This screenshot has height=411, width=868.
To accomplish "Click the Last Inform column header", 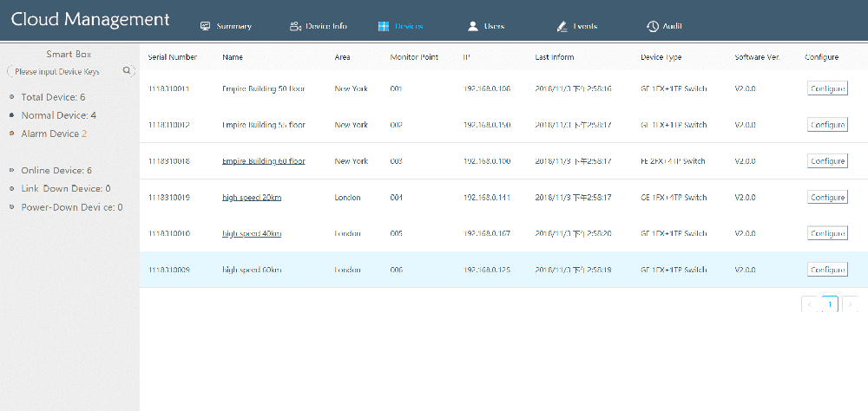I will pyautogui.click(x=555, y=57).
